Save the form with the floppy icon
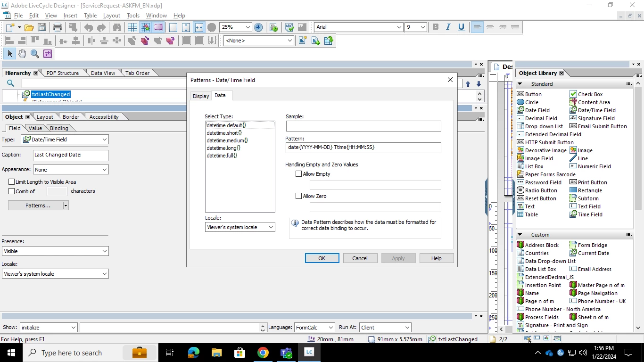 tap(42, 27)
